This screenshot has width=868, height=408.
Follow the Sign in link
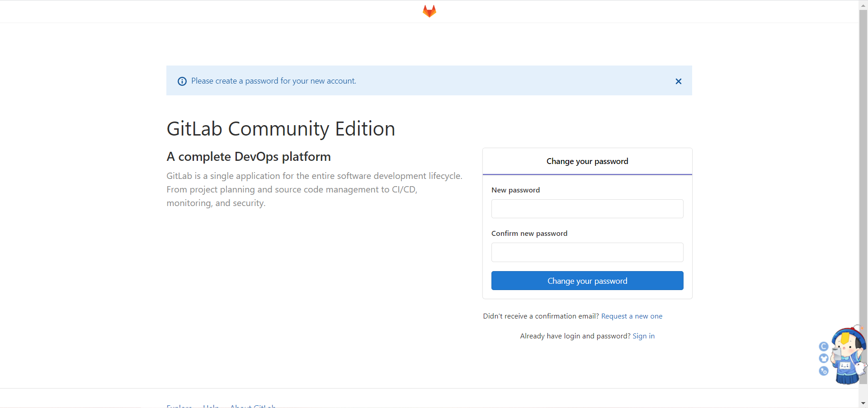pos(643,336)
